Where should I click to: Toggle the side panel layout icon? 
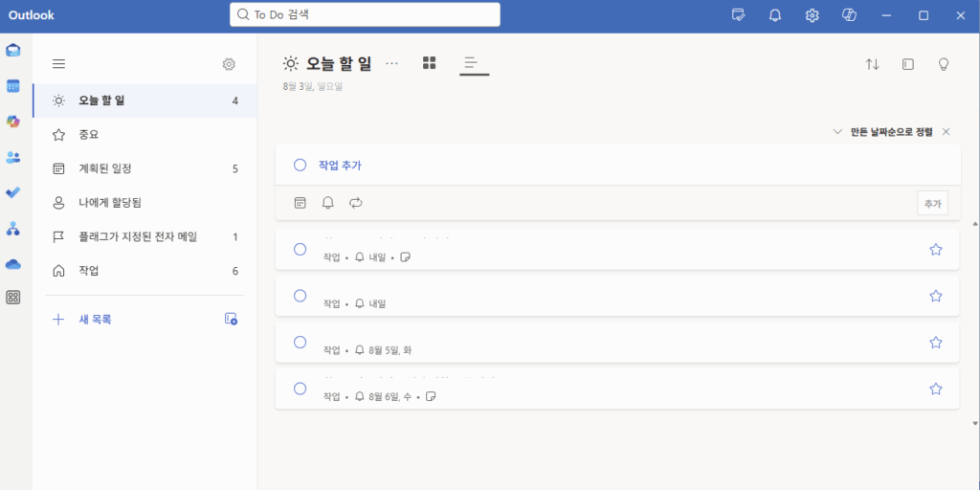(x=908, y=64)
